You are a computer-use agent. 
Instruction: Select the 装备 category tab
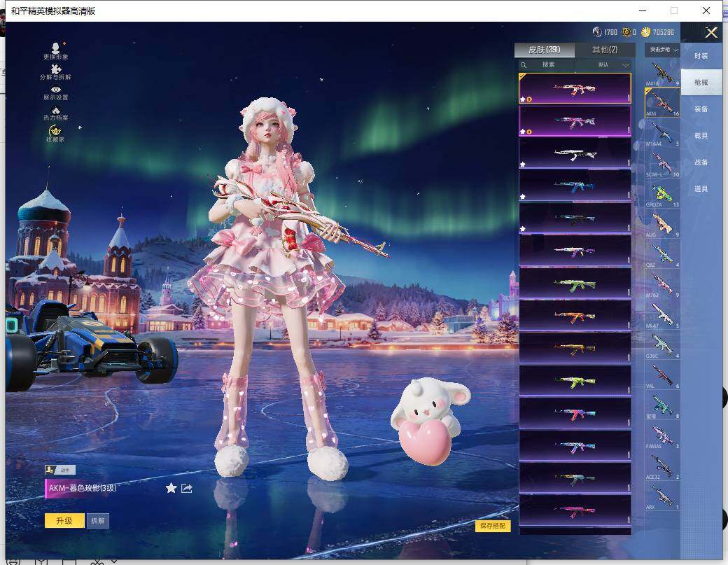pyautogui.click(x=701, y=109)
